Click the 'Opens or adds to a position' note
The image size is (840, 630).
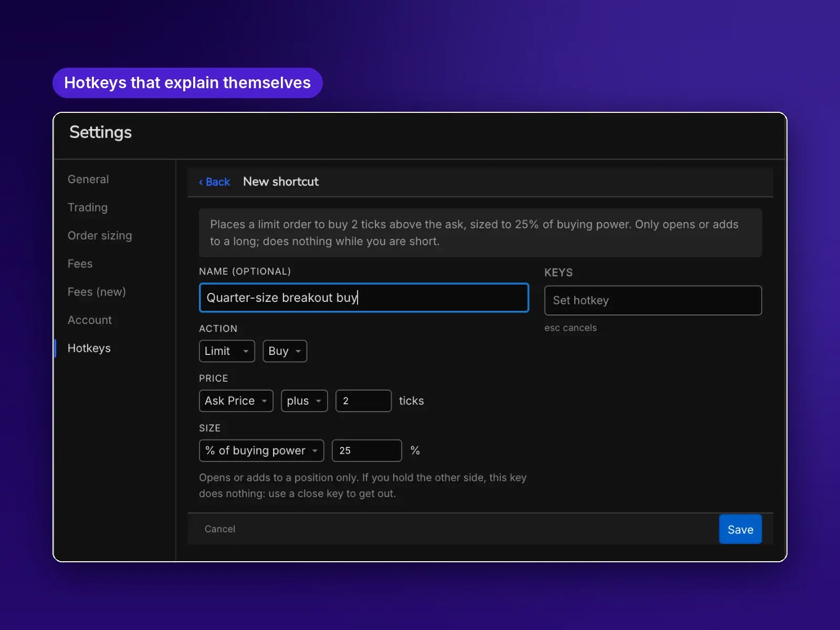click(363, 486)
